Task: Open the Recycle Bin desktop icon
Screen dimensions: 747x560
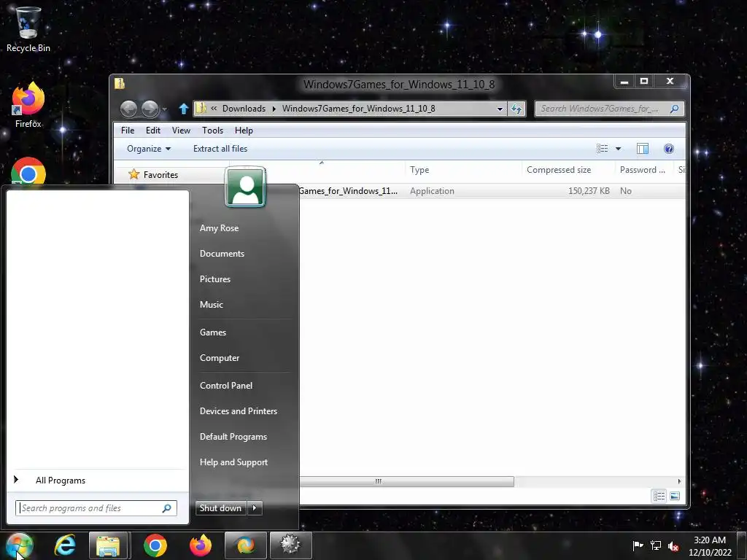Action: [28, 29]
